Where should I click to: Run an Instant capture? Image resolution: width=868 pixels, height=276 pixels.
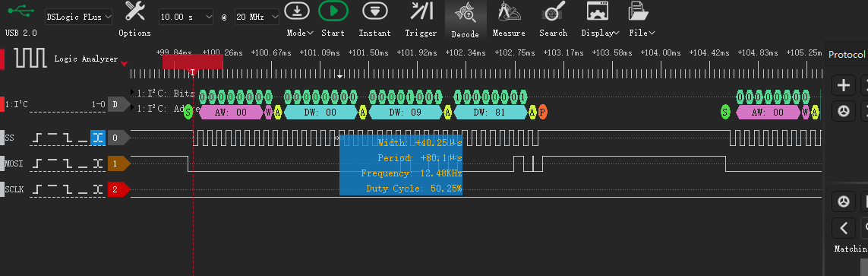(375, 20)
